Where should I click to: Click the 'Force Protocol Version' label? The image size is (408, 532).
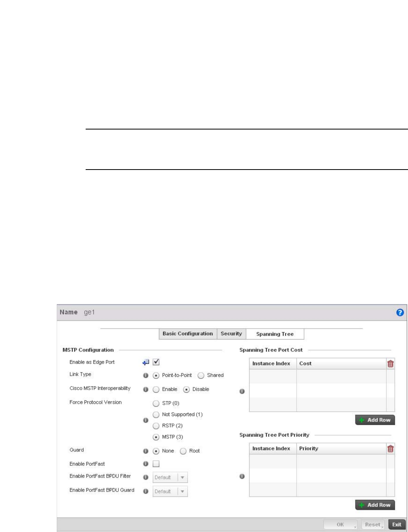pyautogui.click(x=95, y=402)
